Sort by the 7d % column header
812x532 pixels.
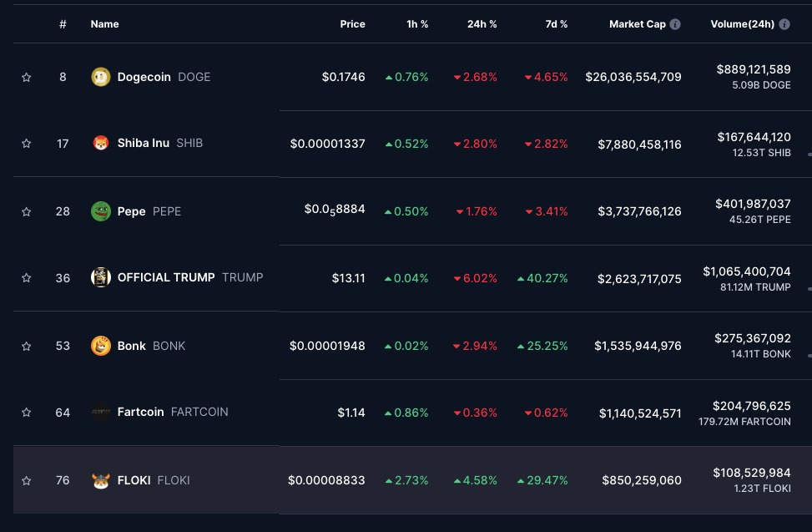(x=556, y=24)
